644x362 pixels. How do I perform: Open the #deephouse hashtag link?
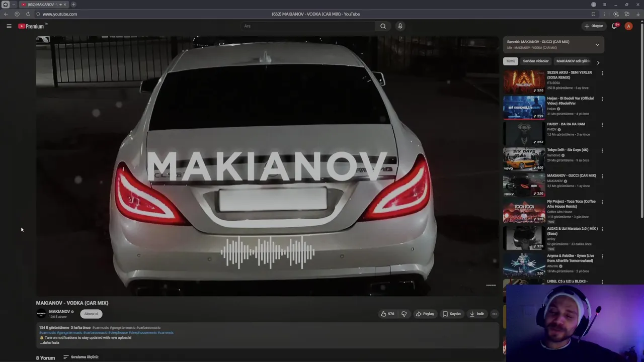tap(118, 332)
